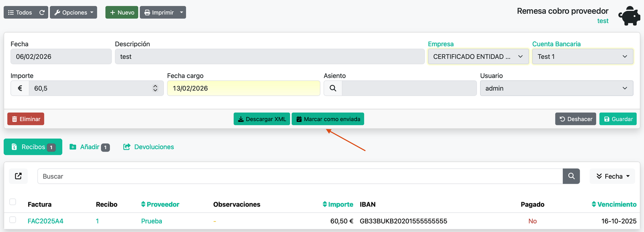644x232 pixels.
Task: Select the Fecha cargo date field
Action: coord(244,88)
